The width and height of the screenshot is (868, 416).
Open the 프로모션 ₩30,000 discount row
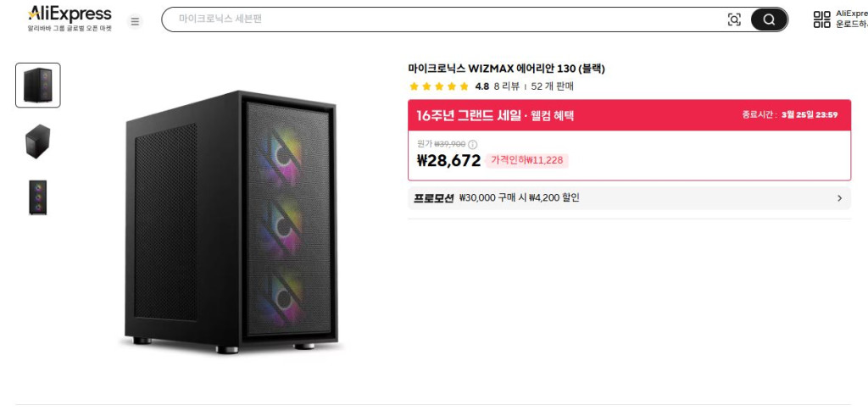point(630,198)
